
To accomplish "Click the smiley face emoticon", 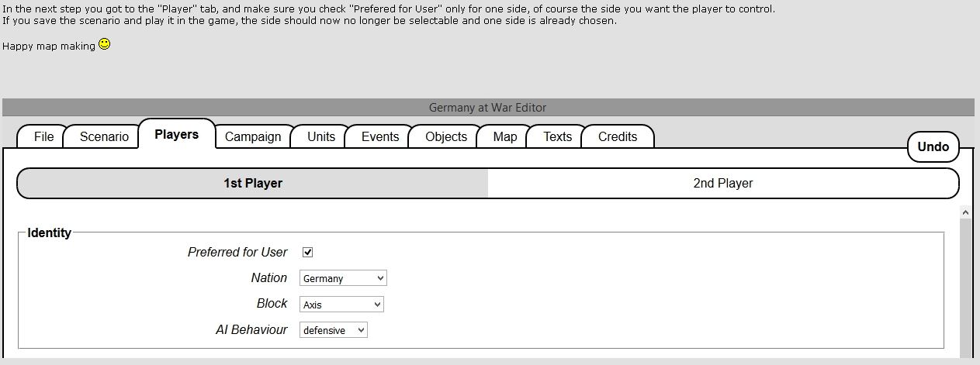I will click(104, 44).
